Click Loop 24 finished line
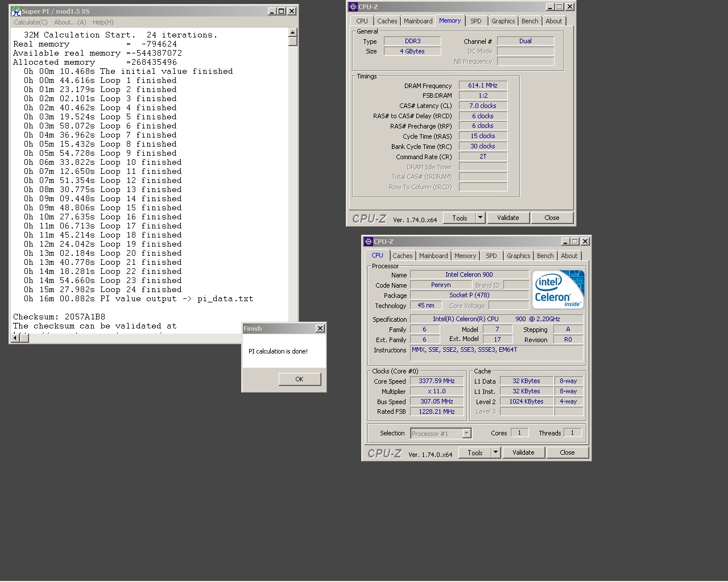Viewport: 728px width, 582px height. coord(103,289)
